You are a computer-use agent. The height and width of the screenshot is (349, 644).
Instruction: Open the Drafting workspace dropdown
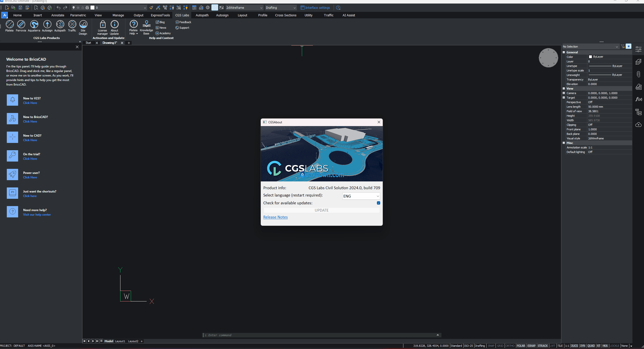click(281, 8)
